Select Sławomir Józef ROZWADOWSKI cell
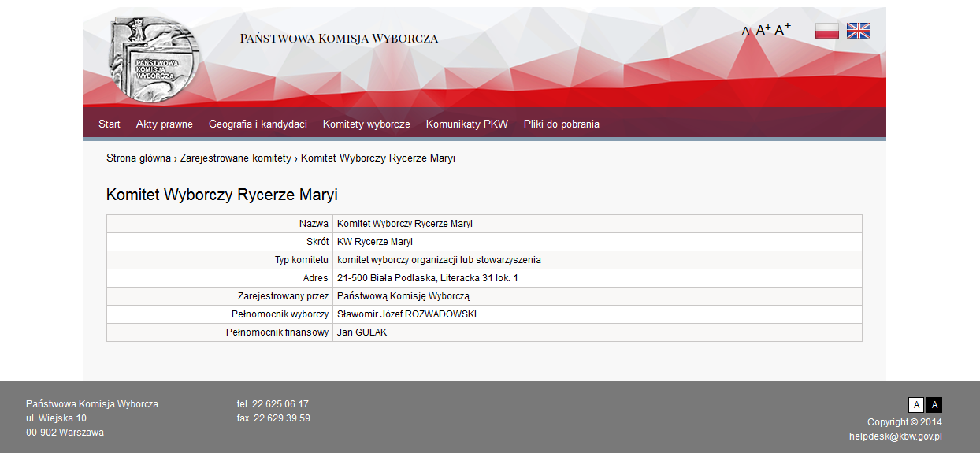 coord(597,314)
